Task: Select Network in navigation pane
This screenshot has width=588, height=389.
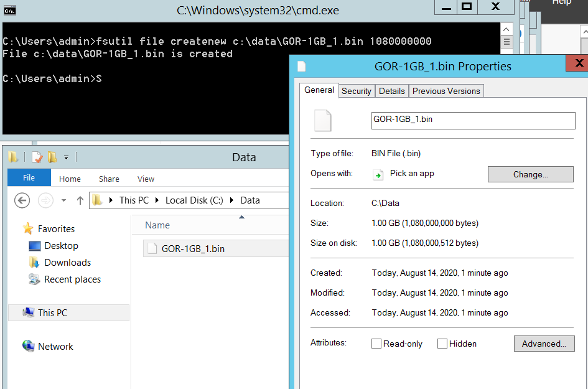Action: click(x=55, y=347)
